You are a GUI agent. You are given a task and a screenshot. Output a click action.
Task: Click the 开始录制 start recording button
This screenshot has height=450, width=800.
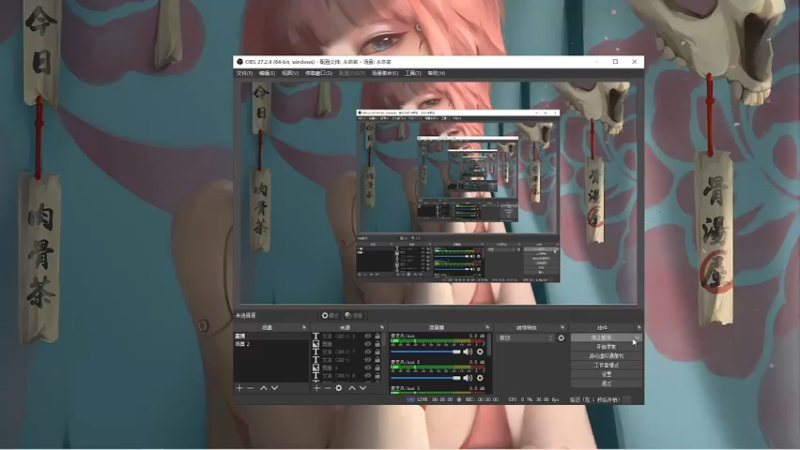coord(606,347)
